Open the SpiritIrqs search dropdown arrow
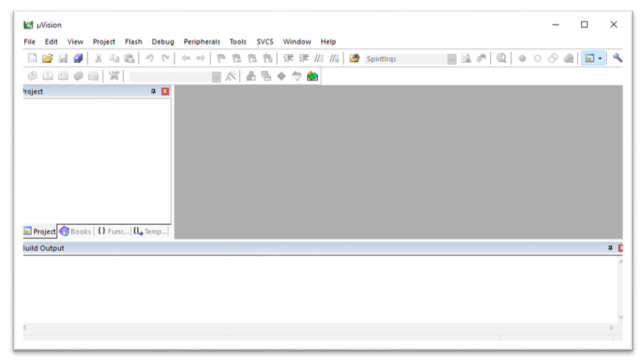Viewport: 644px width, 360px height. point(451,59)
